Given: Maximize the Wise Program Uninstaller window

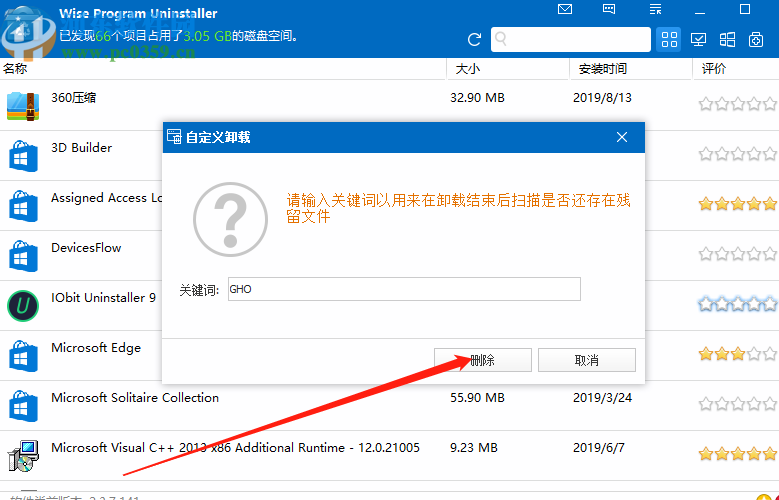Looking at the screenshot, I should (745, 9).
